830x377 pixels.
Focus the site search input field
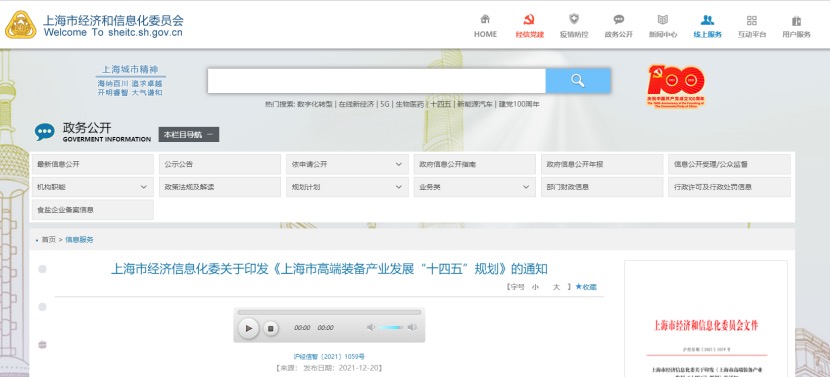point(376,80)
